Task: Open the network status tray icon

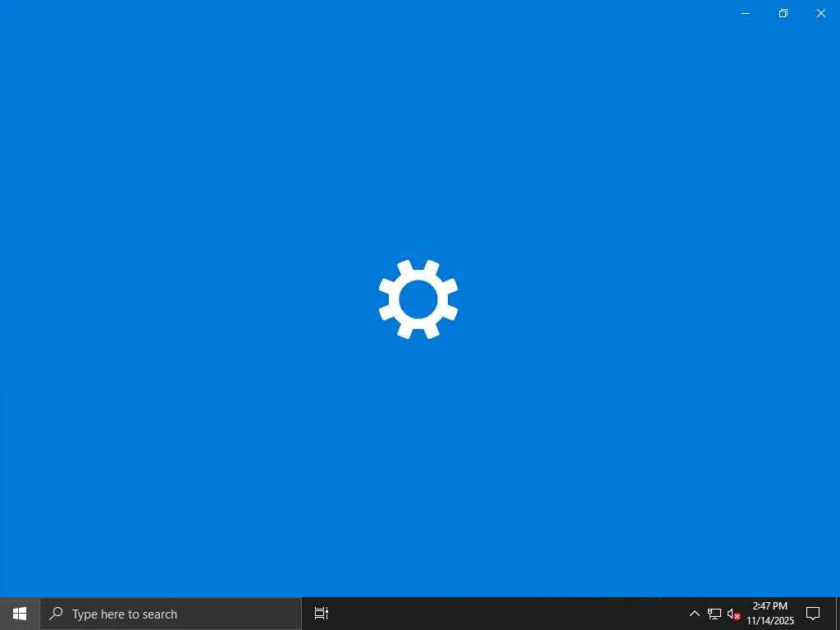Action: [x=714, y=614]
